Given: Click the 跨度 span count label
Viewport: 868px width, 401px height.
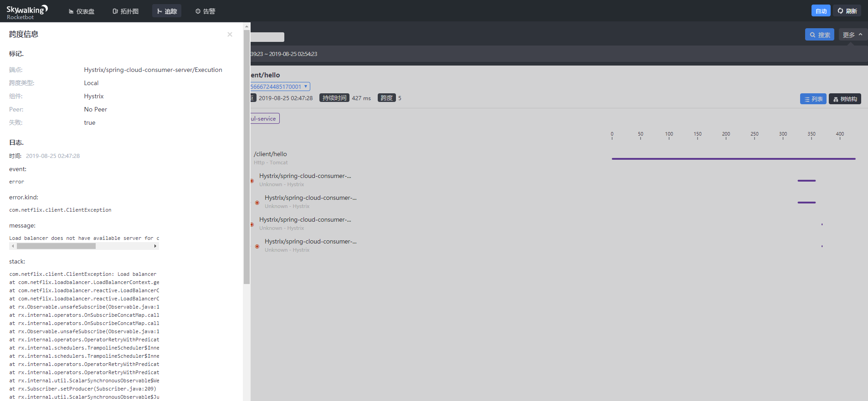Looking at the screenshot, I should pos(386,98).
